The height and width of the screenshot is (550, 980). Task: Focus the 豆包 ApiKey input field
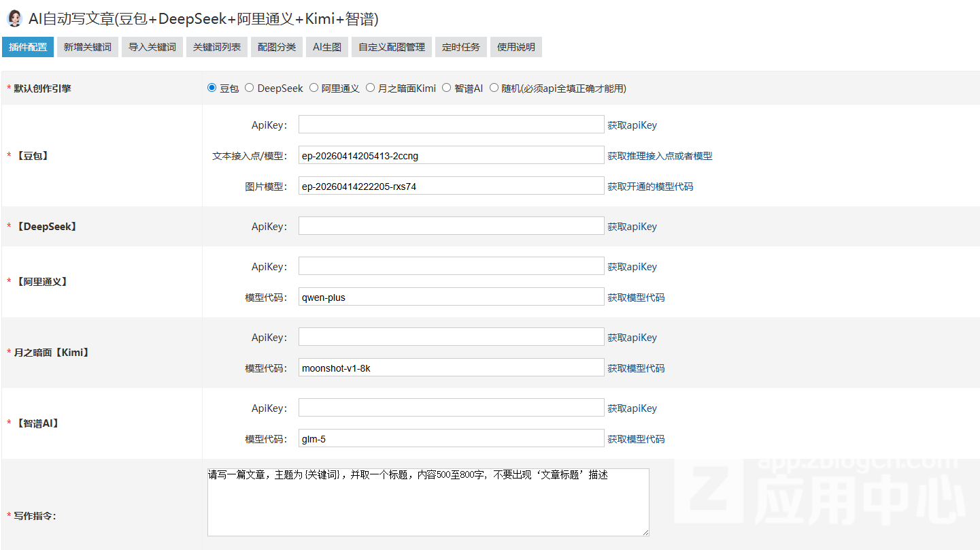pyautogui.click(x=452, y=125)
